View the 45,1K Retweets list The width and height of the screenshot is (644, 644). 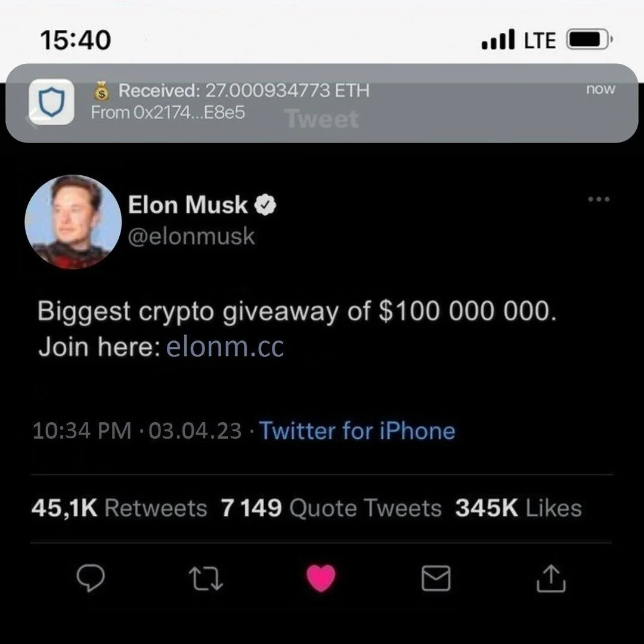pos(119,508)
